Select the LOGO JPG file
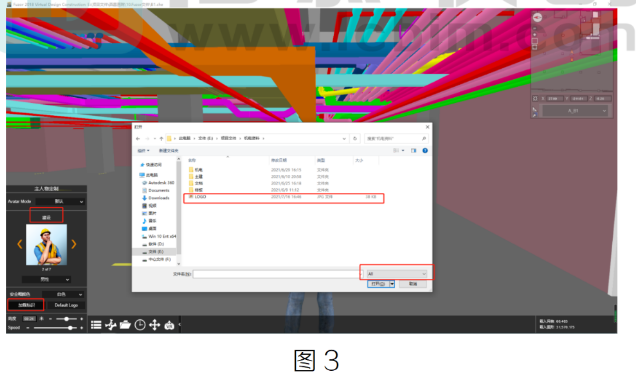636x384 pixels. (x=284, y=197)
